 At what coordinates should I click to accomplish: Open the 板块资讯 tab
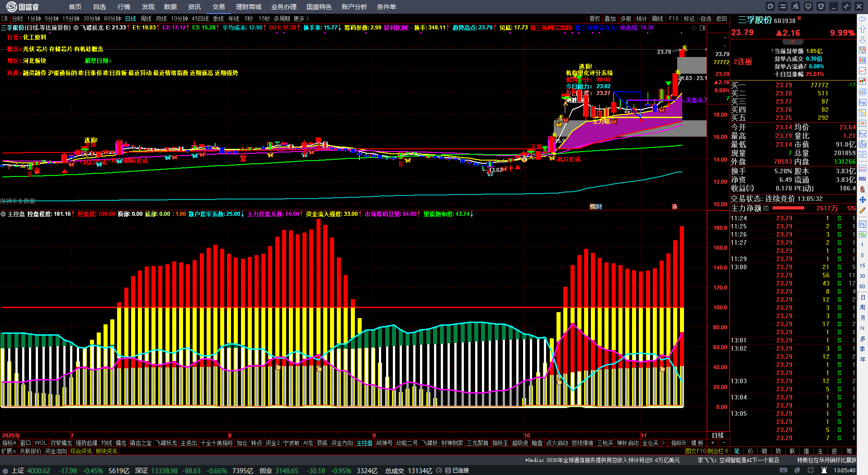pyautogui.click(x=106, y=451)
